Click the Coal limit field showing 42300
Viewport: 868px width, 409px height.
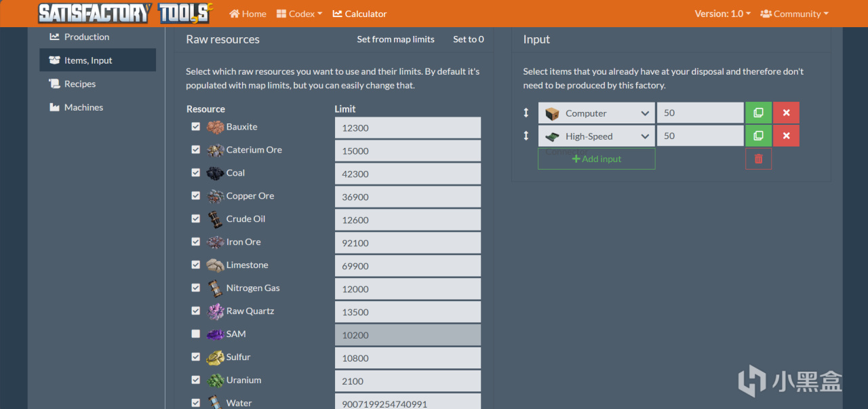(408, 174)
